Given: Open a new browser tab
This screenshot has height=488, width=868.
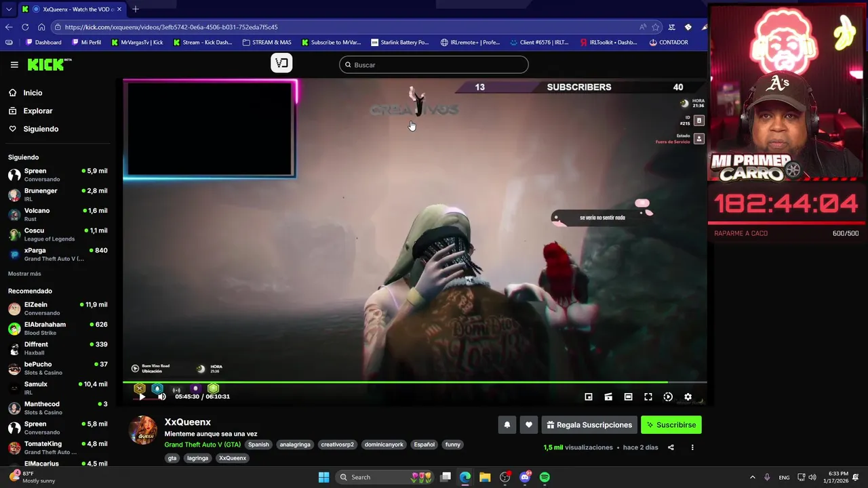Looking at the screenshot, I should click(136, 9).
